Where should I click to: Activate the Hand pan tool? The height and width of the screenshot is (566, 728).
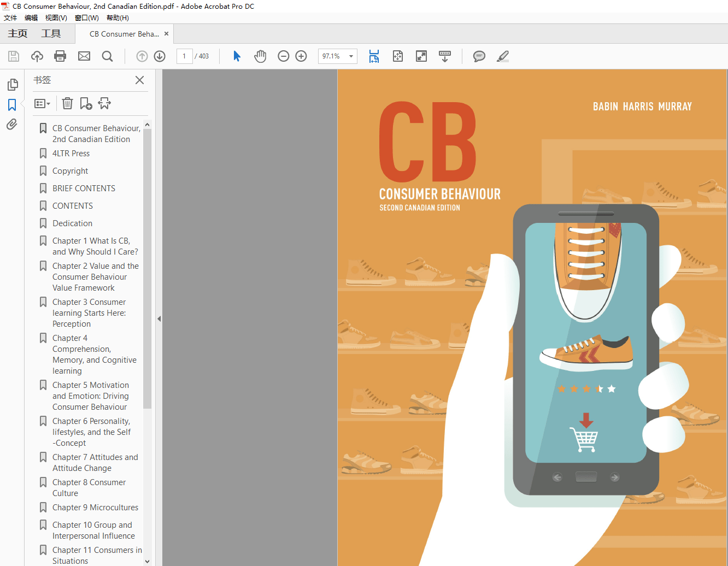[260, 56]
